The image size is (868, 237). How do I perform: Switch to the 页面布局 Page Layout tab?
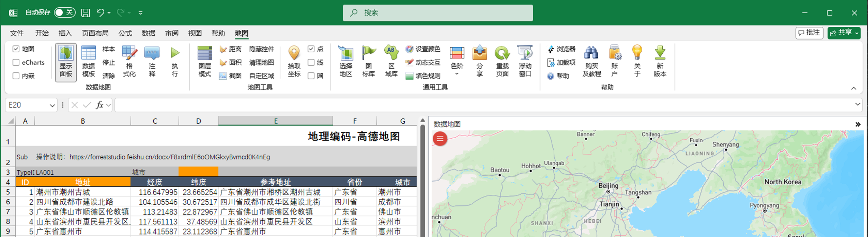point(95,33)
